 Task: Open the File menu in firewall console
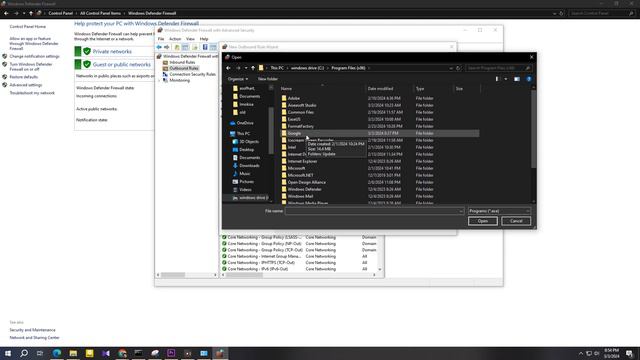click(161, 39)
